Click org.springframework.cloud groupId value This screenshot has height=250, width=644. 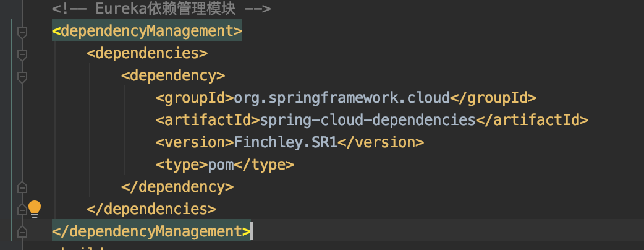coord(342,98)
